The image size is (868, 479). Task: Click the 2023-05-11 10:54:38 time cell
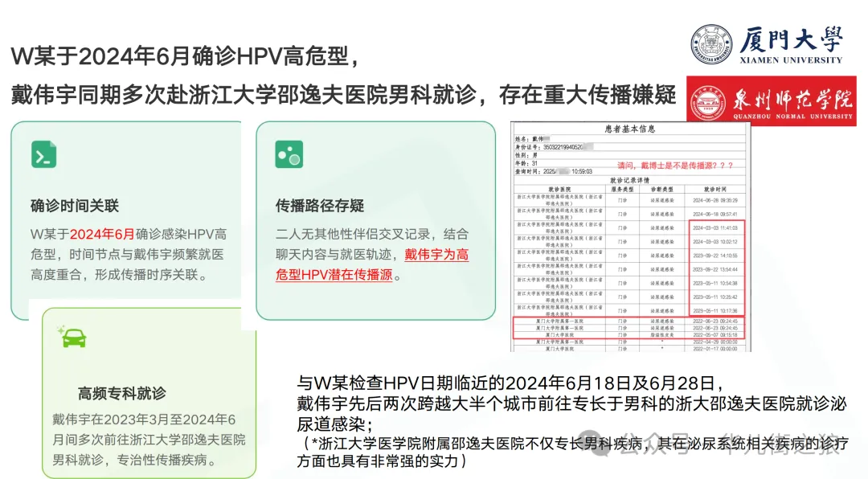click(x=715, y=283)
